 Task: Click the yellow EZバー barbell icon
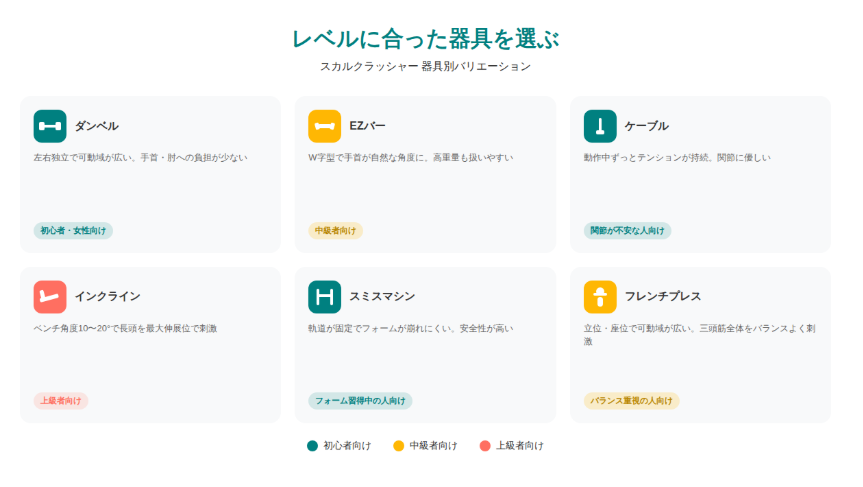point(325,126)
